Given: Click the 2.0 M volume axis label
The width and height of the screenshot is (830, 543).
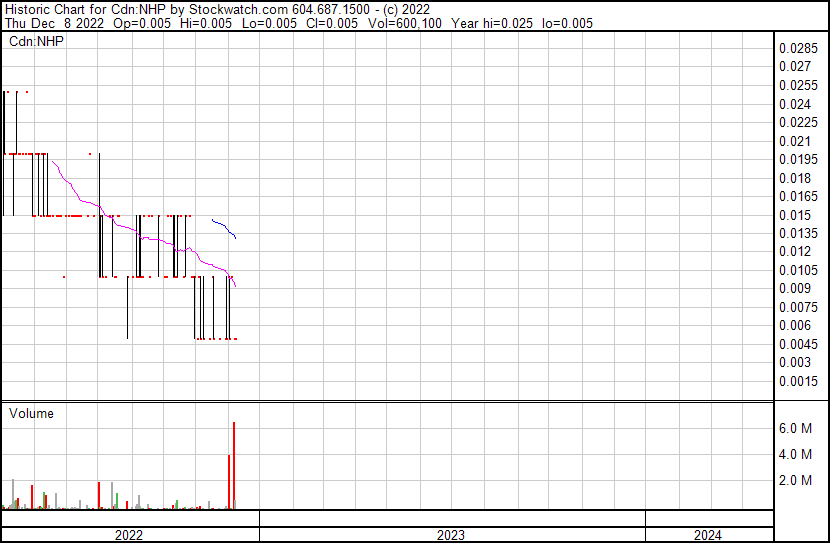Looking at the screenshot, I should click(795, 480).
